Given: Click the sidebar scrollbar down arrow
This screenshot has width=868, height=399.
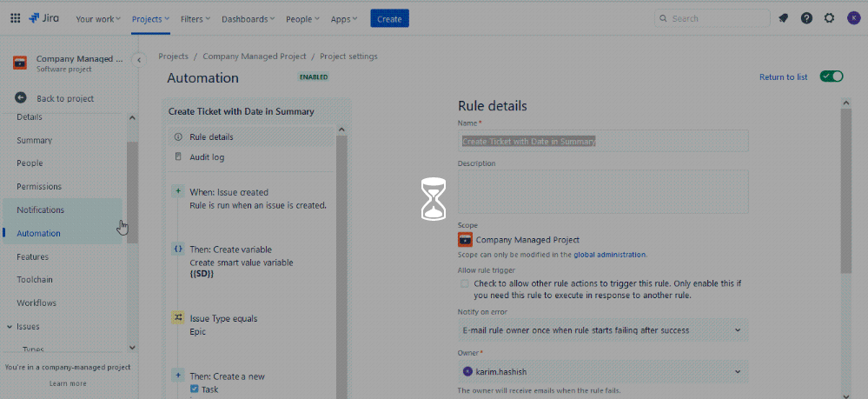Looking at the screenshot, I should pyautogui.click(x=132, y=348).
